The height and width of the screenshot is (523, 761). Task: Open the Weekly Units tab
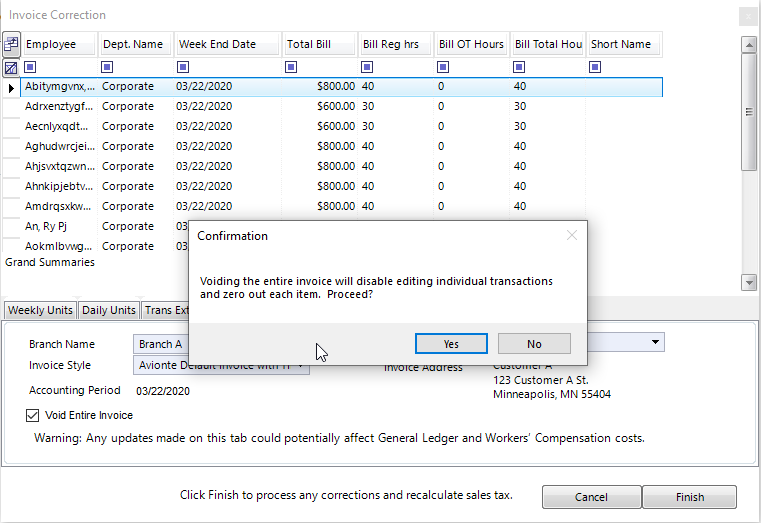pos(40,310)
